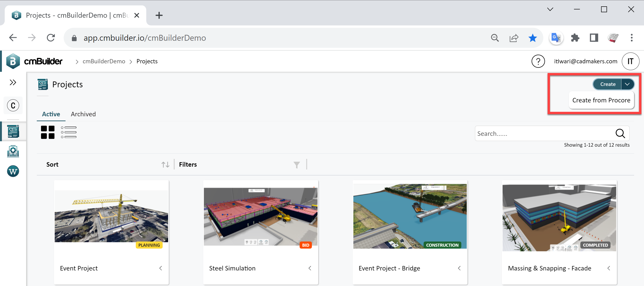
Task: View site lock information
Action: tap(74, 38)
